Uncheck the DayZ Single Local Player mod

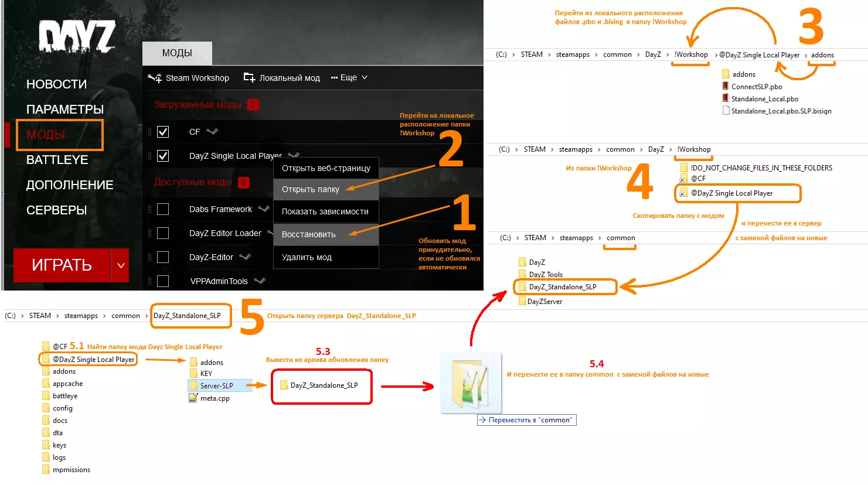[x=163, y=156]
